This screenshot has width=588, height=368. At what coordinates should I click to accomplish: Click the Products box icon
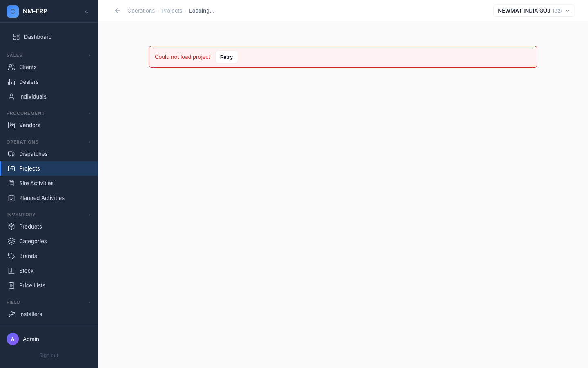11,227
